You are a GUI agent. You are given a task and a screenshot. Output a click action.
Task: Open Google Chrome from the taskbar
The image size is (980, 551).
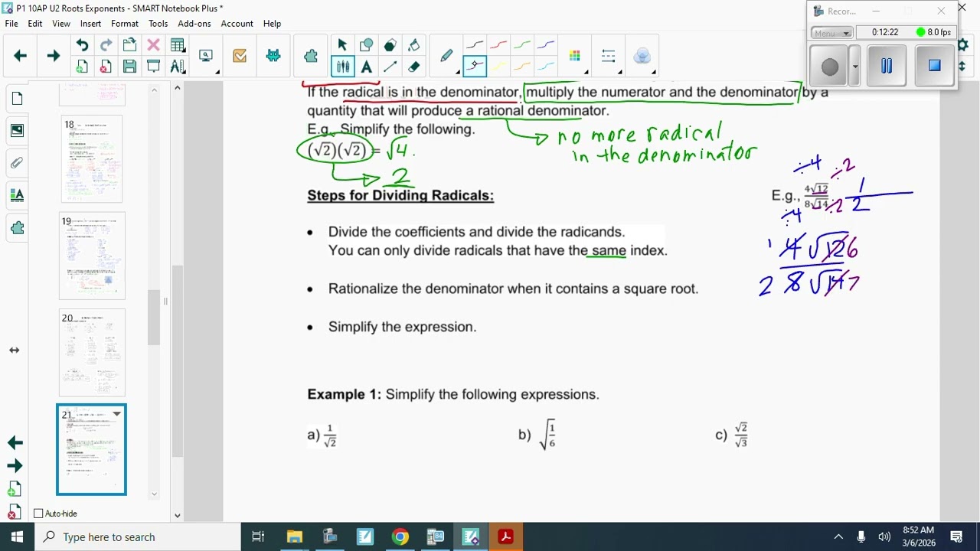pyautogui.click(x=400, y=536)
